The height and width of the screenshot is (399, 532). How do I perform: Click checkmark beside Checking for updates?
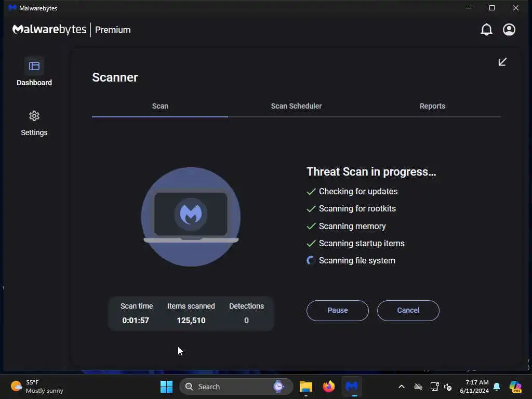(311, 192)
